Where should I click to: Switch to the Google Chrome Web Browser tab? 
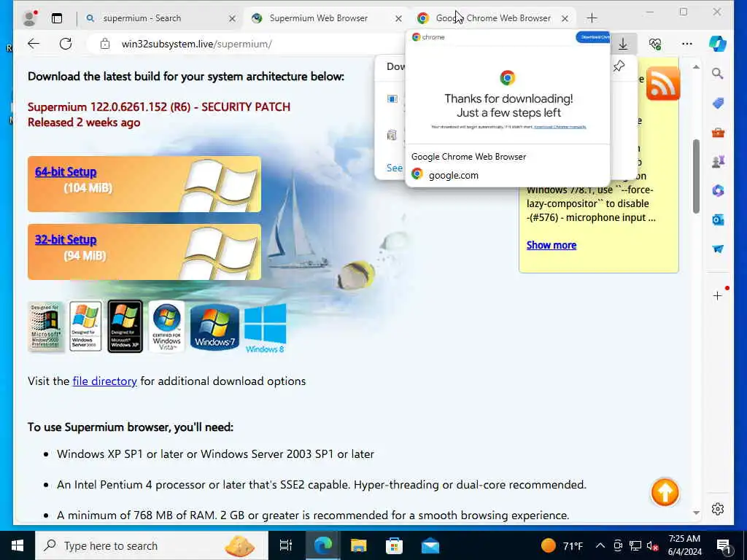[x=493, y=18]
